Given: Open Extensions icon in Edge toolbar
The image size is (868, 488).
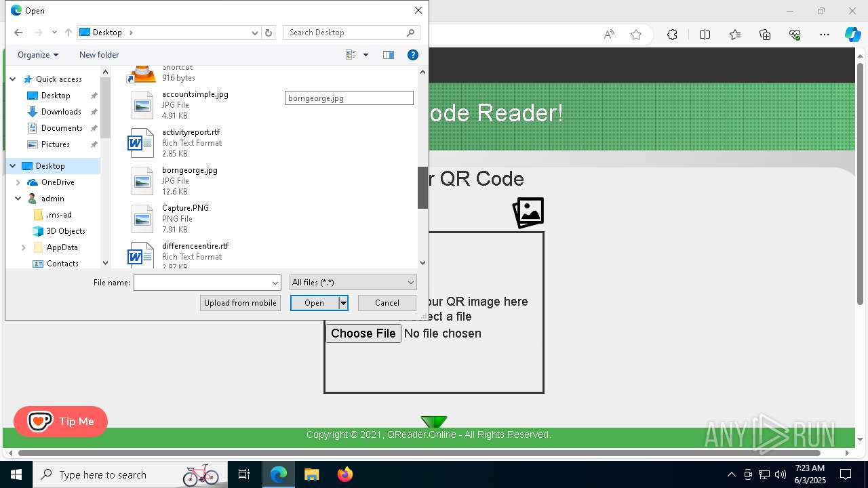Looking at the screenshot, I should tap(672, 35).
